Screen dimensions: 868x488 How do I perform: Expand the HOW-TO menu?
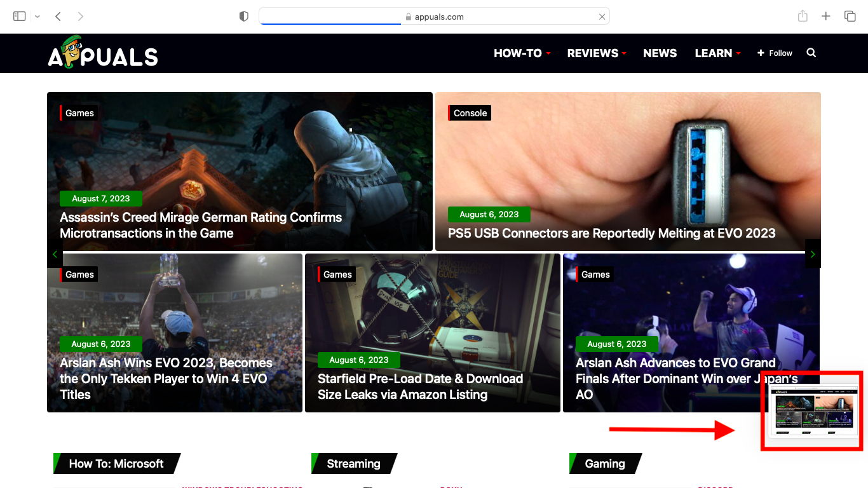(x=522, y=53)
